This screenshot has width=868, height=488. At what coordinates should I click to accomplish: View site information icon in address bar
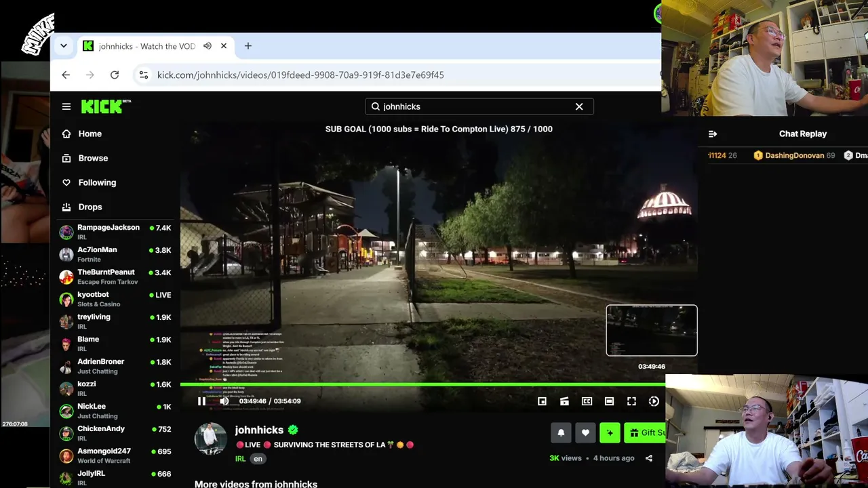143,75
